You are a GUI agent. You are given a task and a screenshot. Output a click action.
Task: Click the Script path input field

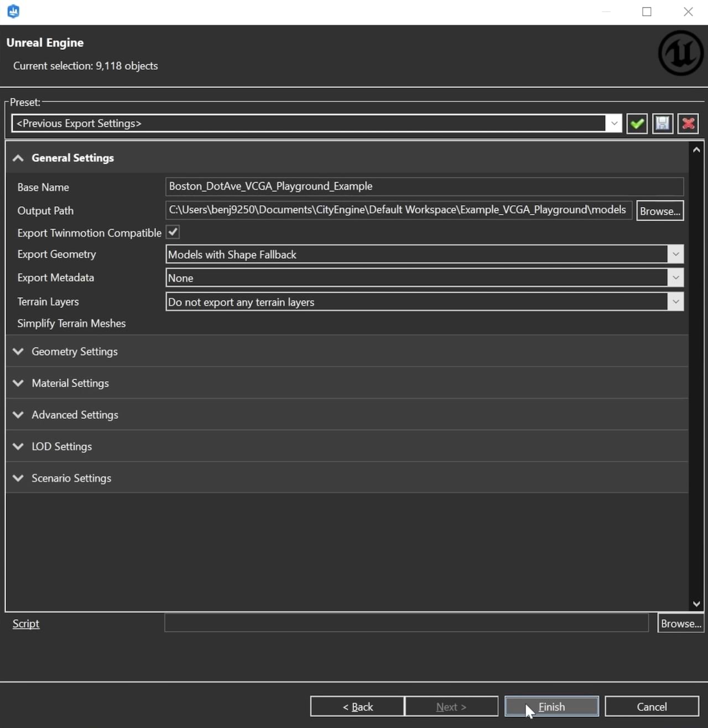pos(407,623)
